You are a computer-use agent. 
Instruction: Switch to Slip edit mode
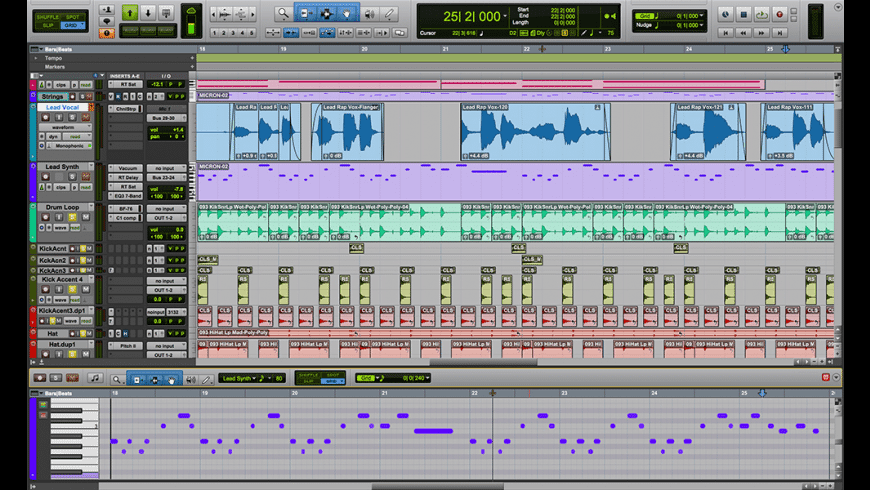pyautogui.click(x=47, y=26)
